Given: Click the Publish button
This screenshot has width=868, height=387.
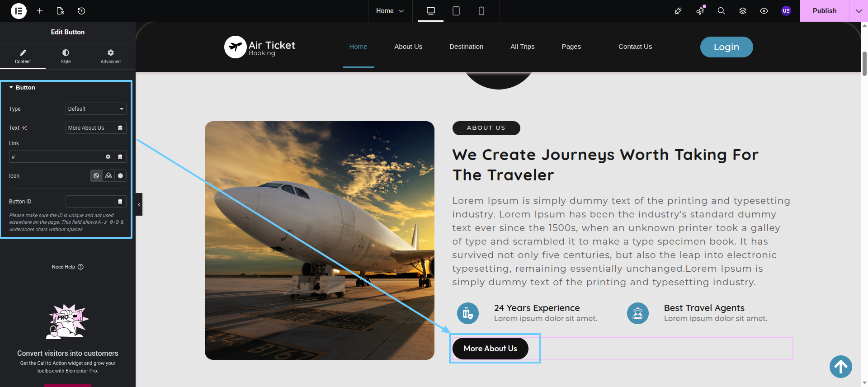Looking at the screenshot, I should coord(825,11).
